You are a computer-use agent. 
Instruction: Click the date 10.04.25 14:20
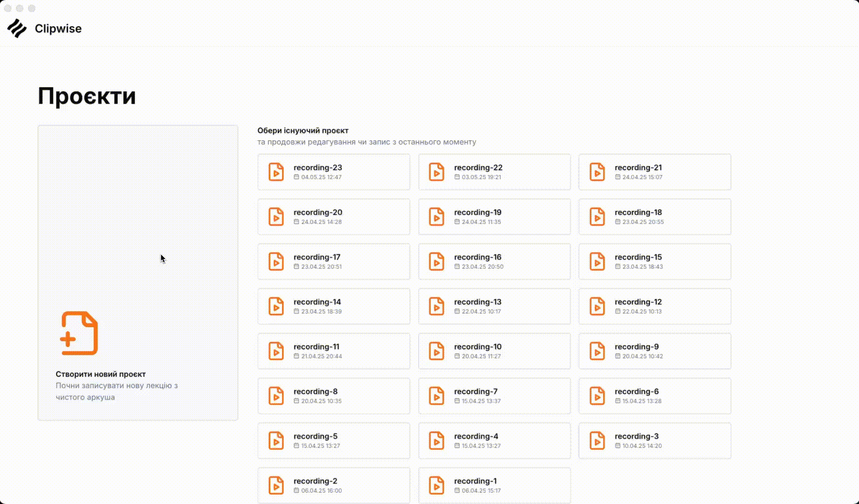(x=642, y=446)
